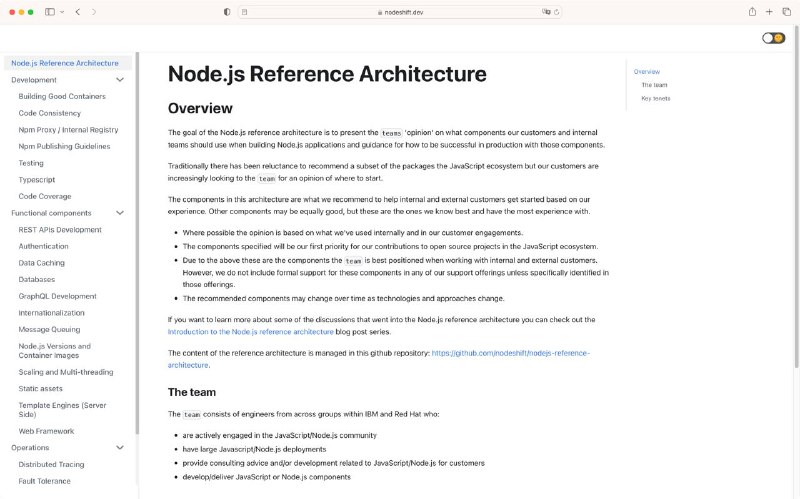Open the Web Framework page
This screenshot has height=499, width=800.
point(46,432)
